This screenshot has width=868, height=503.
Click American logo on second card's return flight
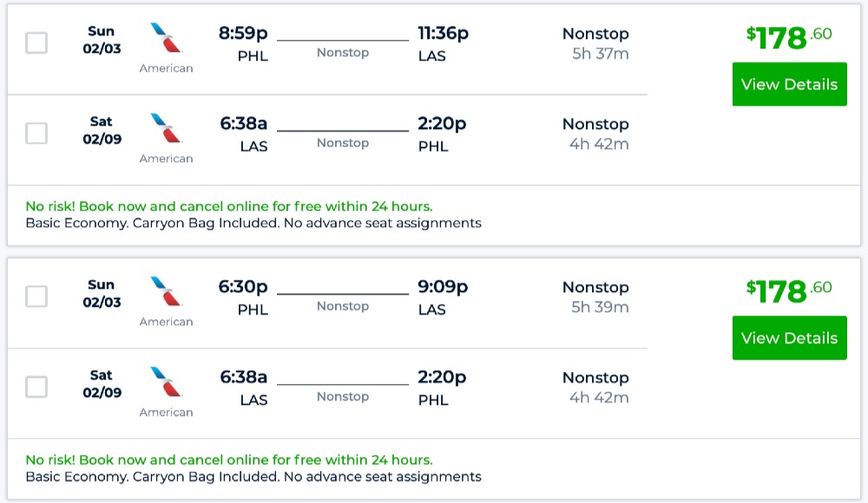click(166, 382)
